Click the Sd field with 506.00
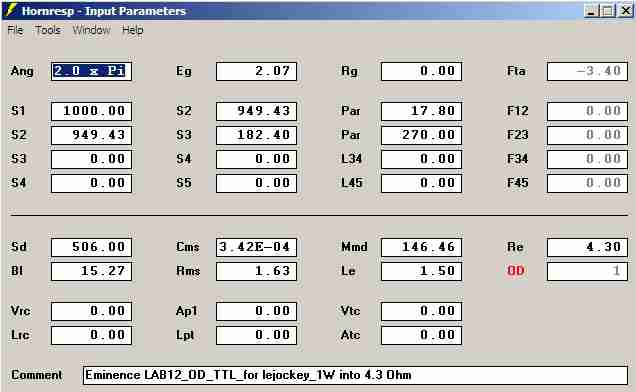Viewport: 636px width, 392px height. click(x=91, y=247)
